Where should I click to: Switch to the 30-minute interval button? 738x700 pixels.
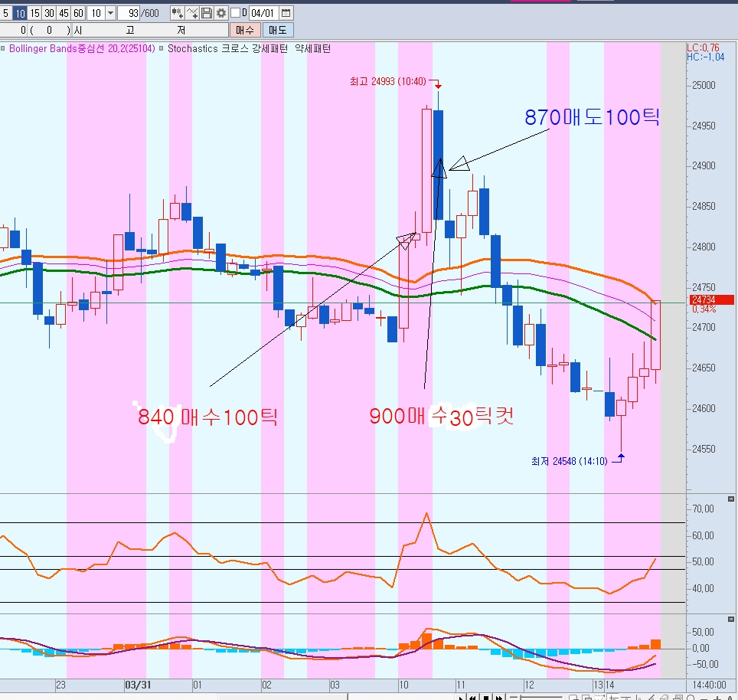click(x=49, y=13)
